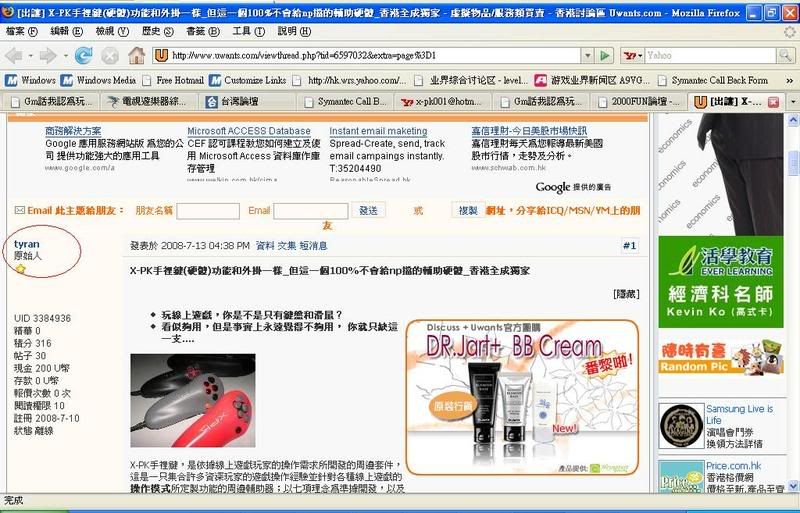The width and height of the screenshot is (800, 513).
Task: Click the Yahoo search input field
Action: tap(711, 55)
